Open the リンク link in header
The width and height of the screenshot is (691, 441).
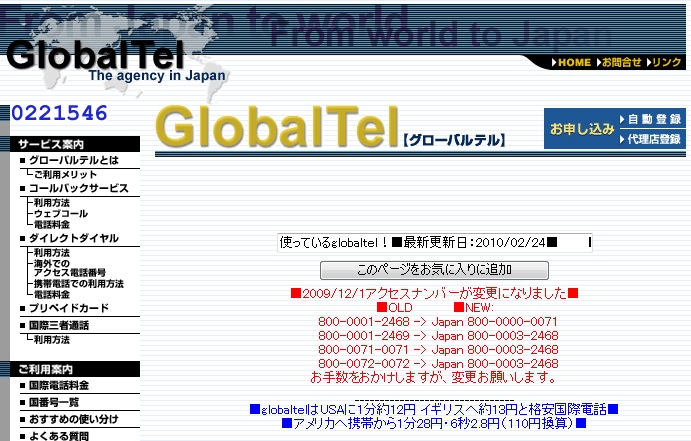click(x=664, y=63)
